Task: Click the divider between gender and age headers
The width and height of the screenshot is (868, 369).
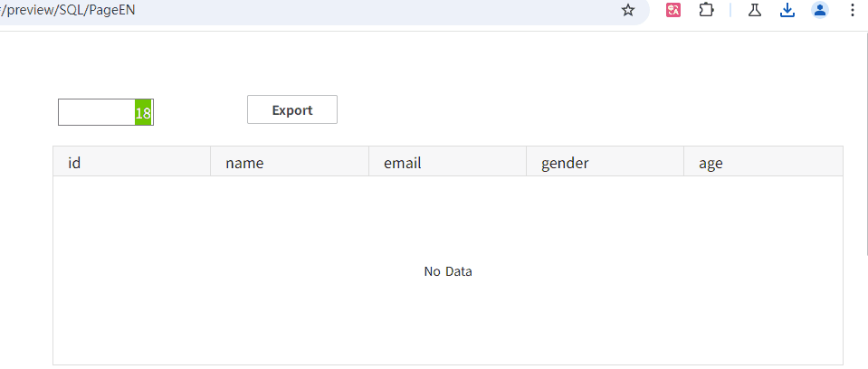Action: click(683, 162)
